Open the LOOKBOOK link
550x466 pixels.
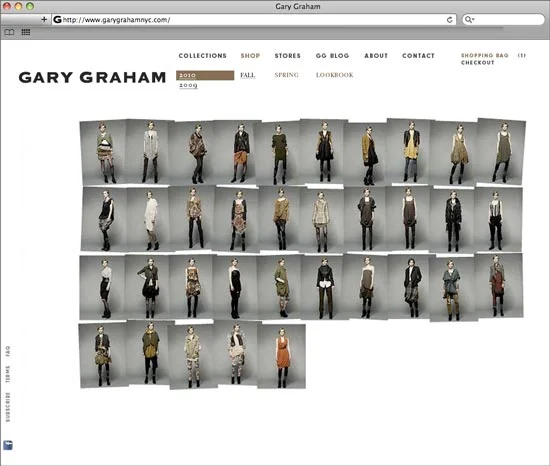335,75
